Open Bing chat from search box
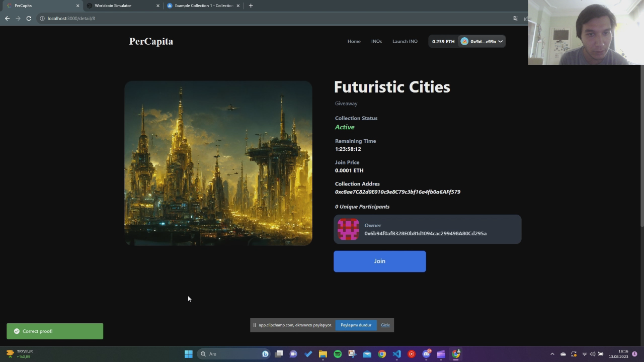This screenshot has width=644, height=362. 265,354
